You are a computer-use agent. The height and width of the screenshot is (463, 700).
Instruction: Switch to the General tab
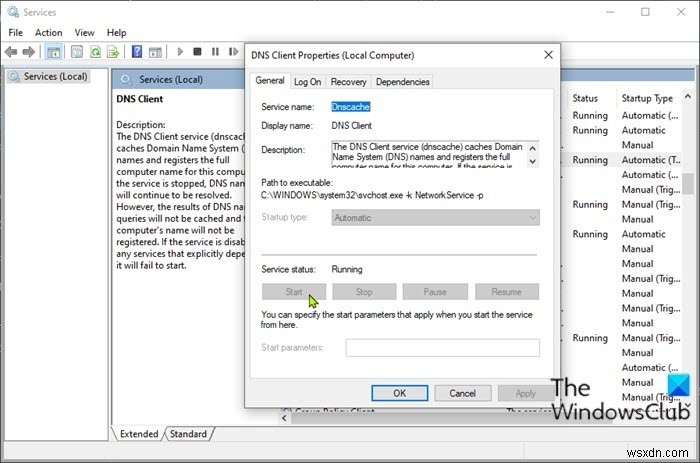[270, 81]
